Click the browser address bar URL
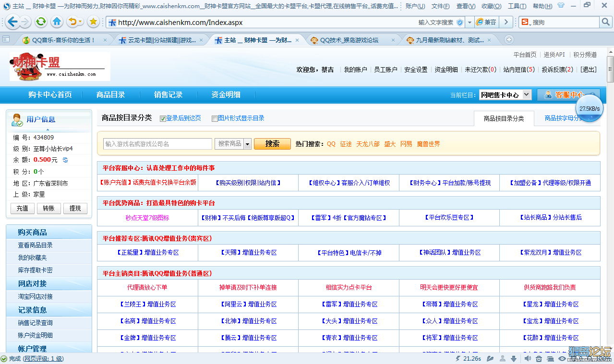The image size is (614, 364). click(x=180, y=23)
